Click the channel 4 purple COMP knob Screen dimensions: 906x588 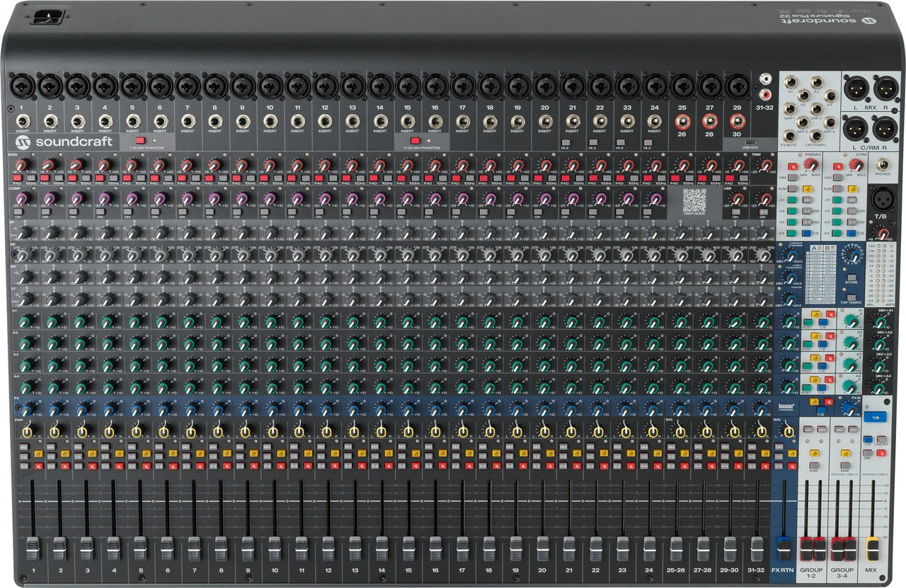pyautogui.click(x=104, y=198)
